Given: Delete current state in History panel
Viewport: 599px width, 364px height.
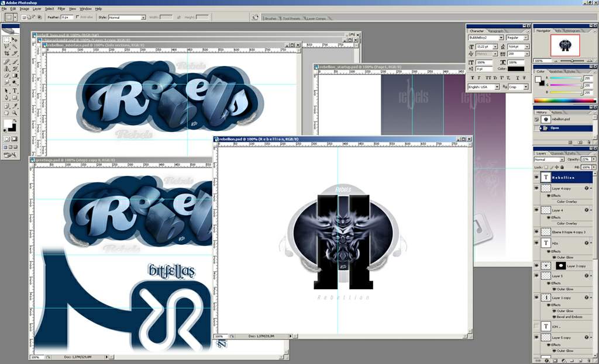Looking at the screenshot, I should 589,143.
